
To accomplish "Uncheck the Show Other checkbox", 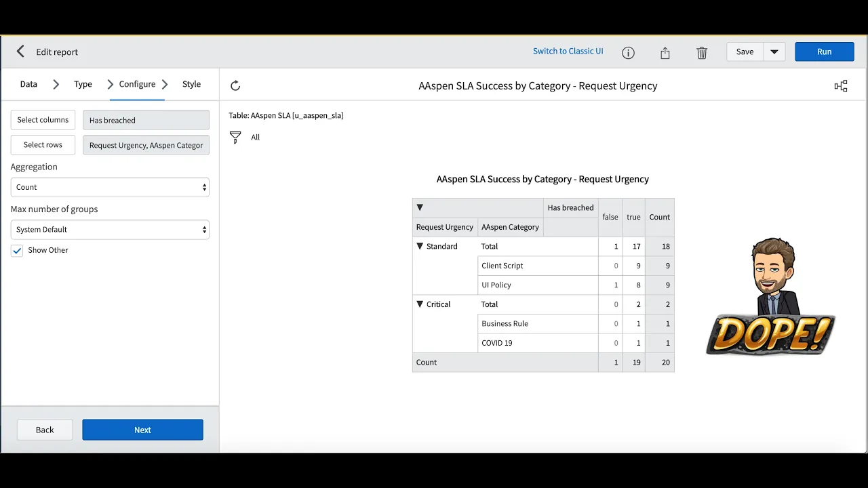I will [16, 250].
